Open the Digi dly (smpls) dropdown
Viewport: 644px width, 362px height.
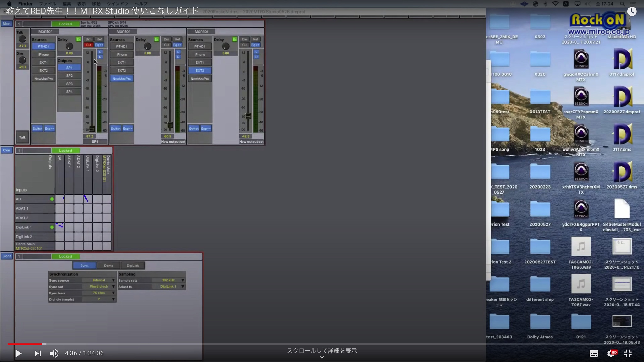(x=99, y=299)
